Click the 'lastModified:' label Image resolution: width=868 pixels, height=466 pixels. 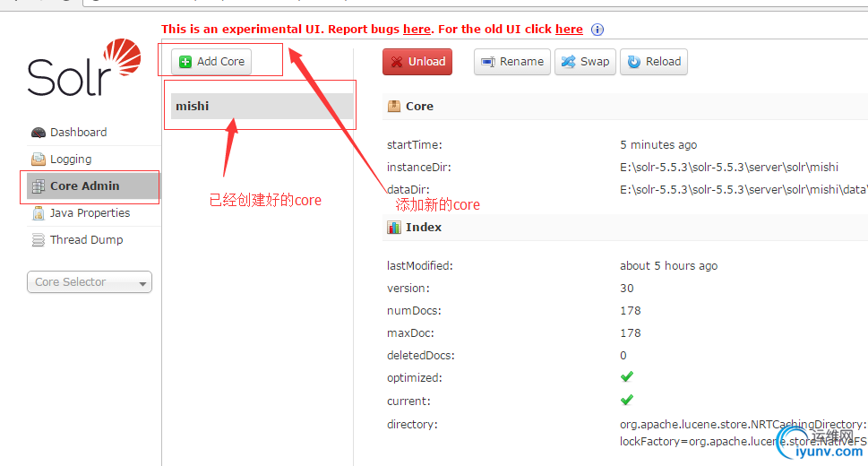420,266
